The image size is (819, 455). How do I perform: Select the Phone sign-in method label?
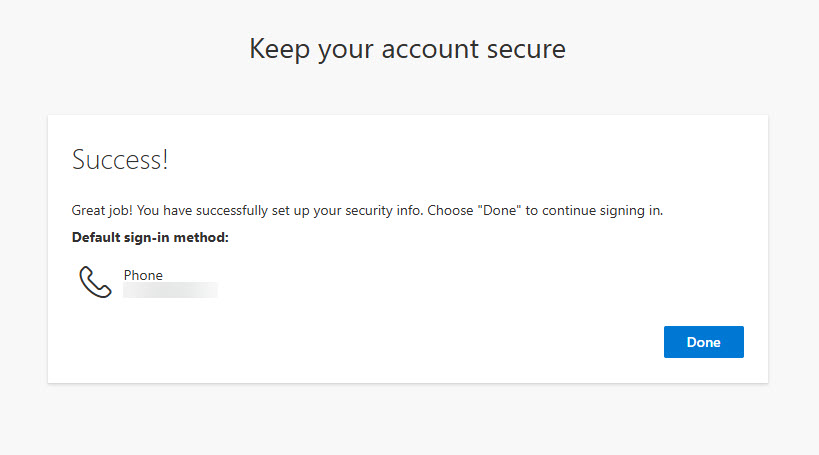[143, 275]
